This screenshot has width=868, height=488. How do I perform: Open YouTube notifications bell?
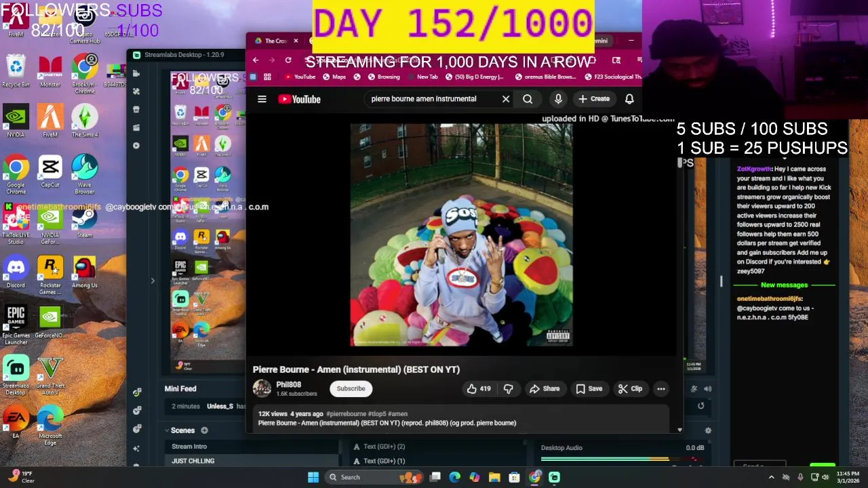(x=629, y=99)
